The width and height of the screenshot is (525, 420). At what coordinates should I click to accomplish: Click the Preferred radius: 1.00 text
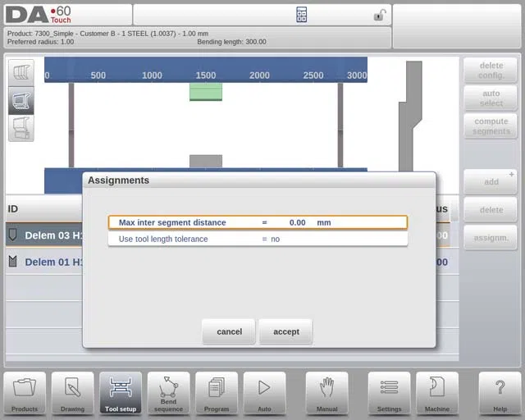(40, 42)
